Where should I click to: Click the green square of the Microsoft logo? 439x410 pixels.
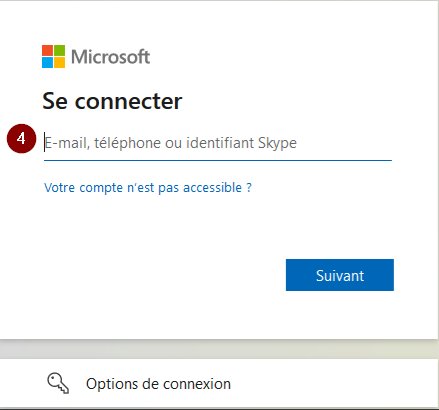click(x=59, y=50)
